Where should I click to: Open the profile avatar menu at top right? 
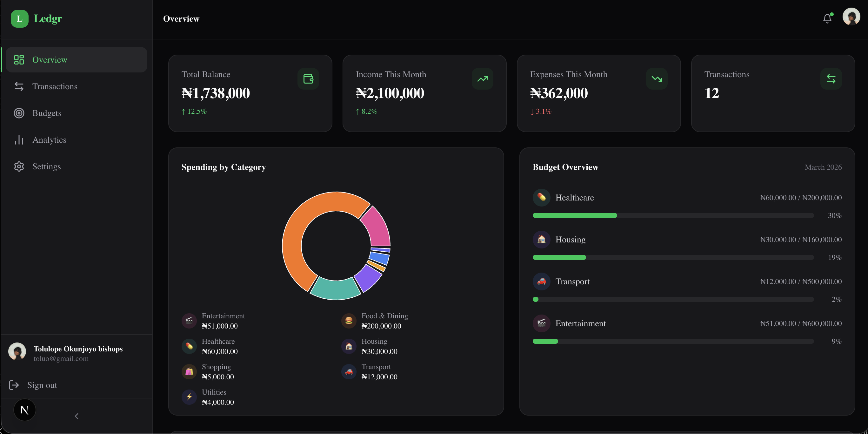click(x=851, y=17)
